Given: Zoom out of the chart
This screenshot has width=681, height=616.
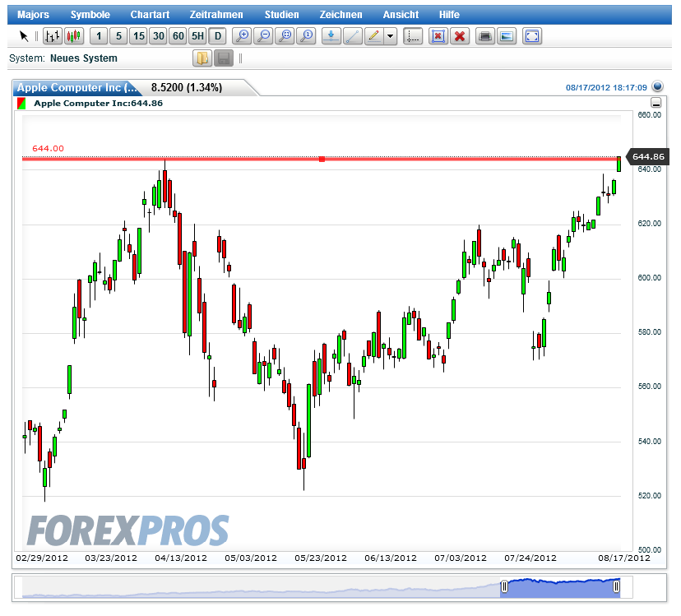Looking at the screenshot, I should [263, 36].
